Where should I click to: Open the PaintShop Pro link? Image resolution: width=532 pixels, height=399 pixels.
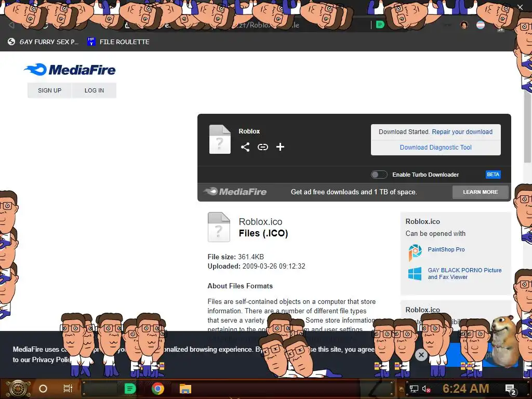(446, 249)
